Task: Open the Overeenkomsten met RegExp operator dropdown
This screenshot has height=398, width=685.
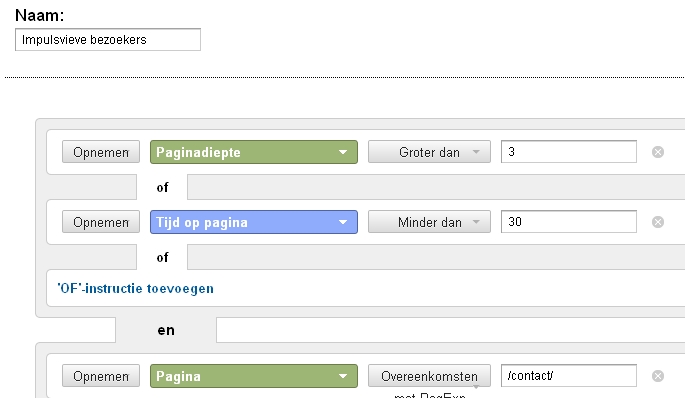Action: [429, 376]
